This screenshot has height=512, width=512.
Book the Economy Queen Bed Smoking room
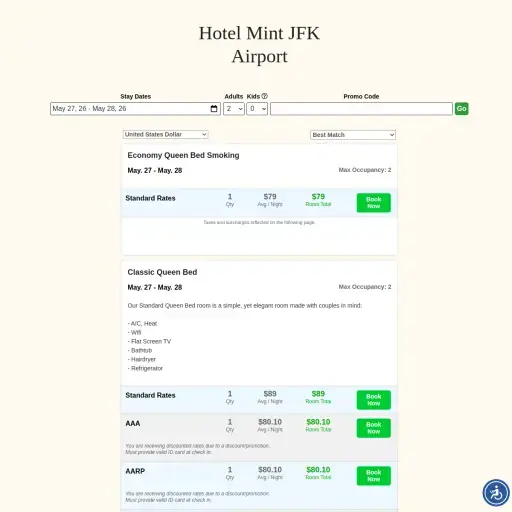coord(374,203)
